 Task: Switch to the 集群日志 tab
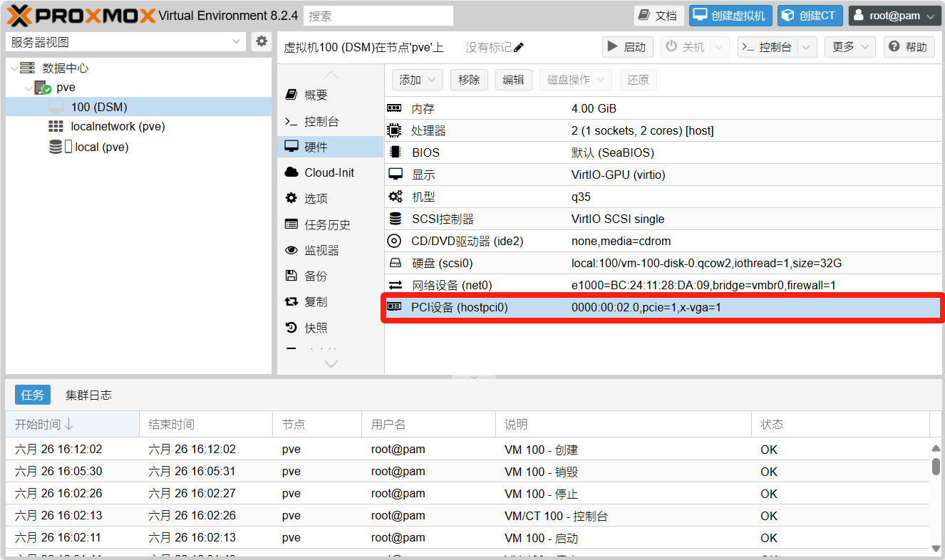point(88,395)
